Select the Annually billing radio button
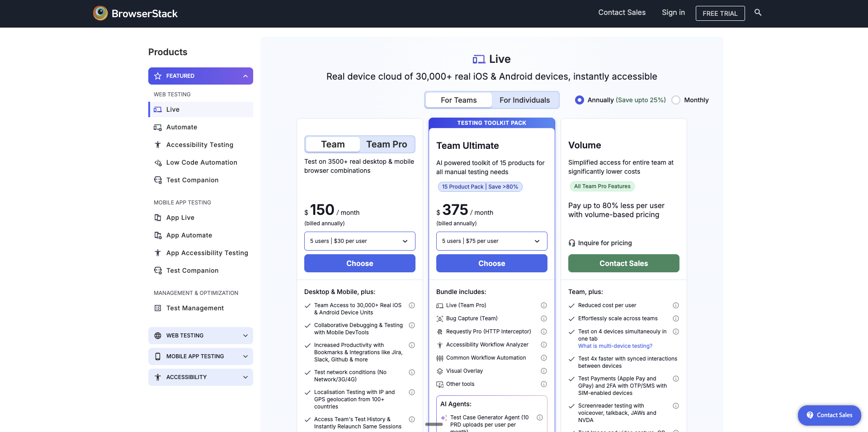This screenshot has height=432, width=868. [579, 100]
